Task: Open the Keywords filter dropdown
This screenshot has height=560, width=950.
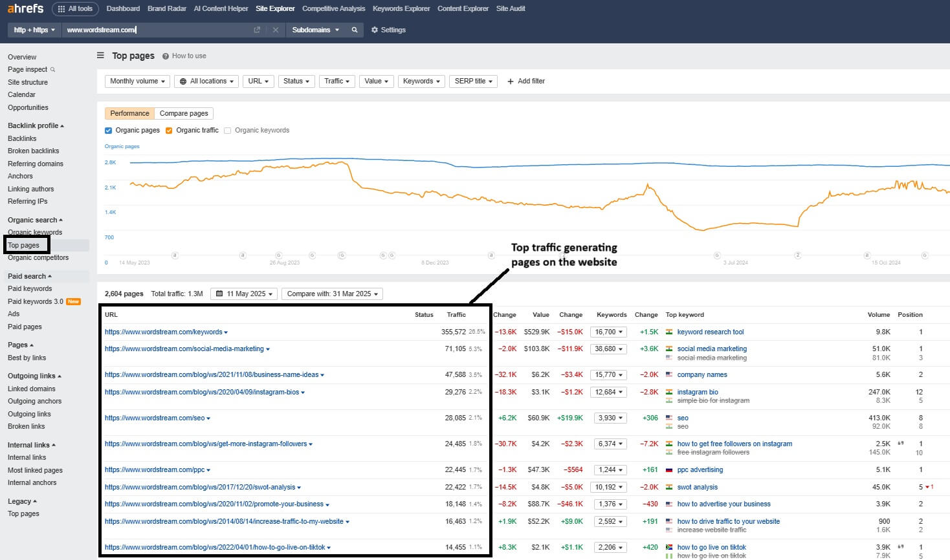Action: coord(421,81)
